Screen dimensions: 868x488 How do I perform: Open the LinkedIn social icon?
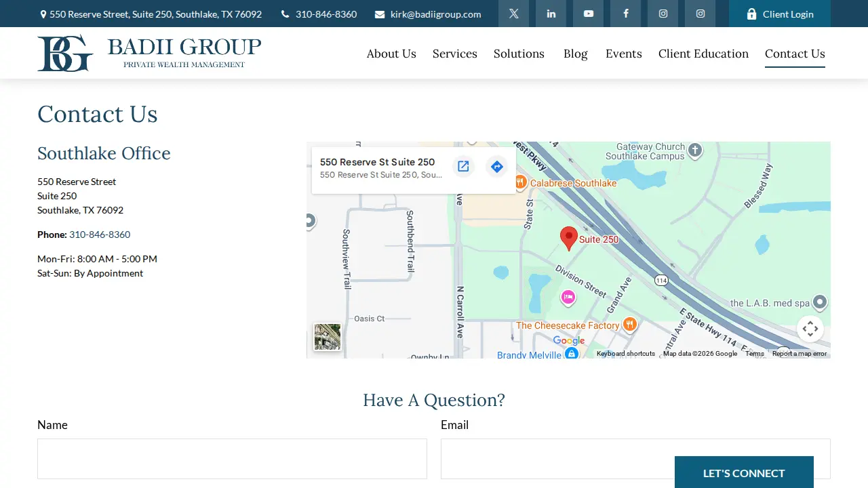pos(551,14)
